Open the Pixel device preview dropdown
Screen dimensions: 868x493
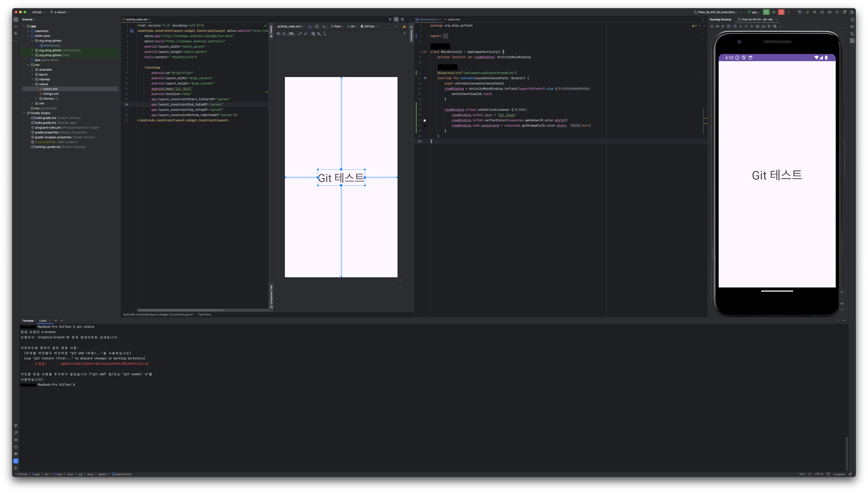[x=337, y=26]
